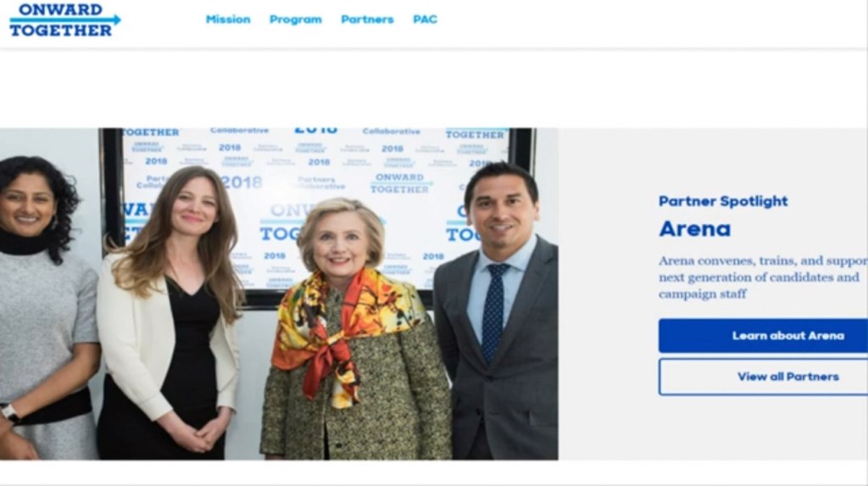
Task: Select the PAC navigation link
Action: [x=426, y=20]
